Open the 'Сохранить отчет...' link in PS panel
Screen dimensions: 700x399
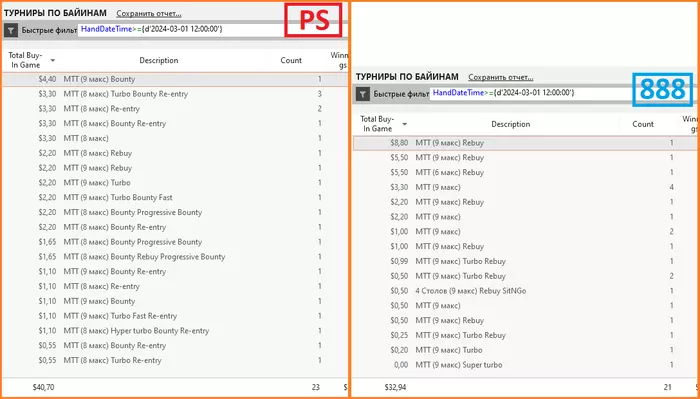pos(149,13)
